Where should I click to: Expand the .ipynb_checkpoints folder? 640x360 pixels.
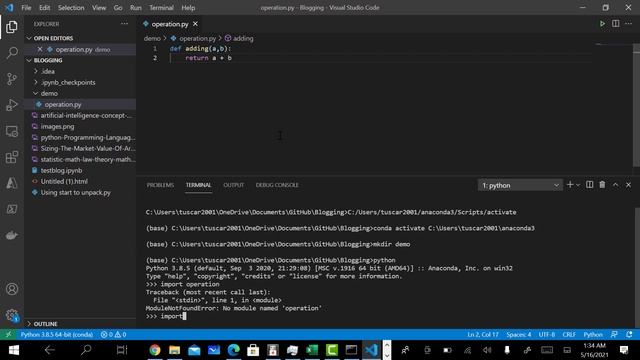click(80, 82)
